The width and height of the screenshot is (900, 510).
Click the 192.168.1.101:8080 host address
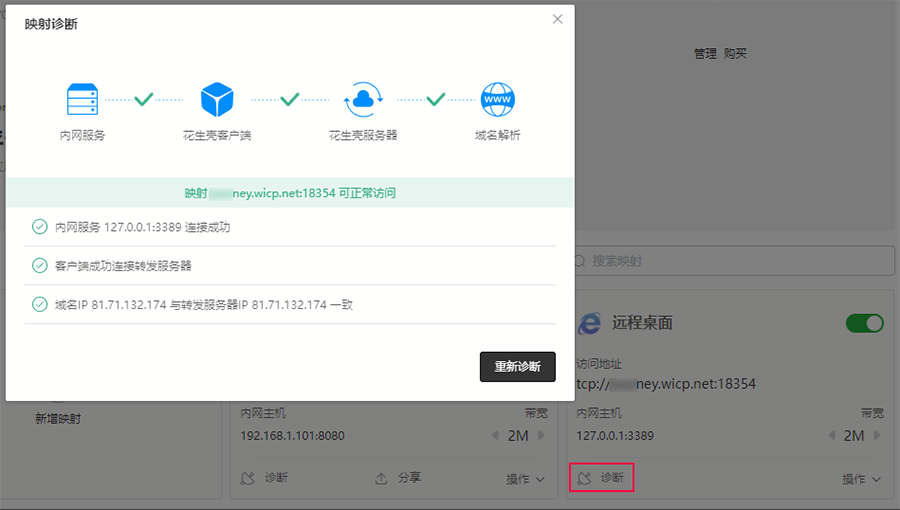pyautogui.click(x=292, y=435)
